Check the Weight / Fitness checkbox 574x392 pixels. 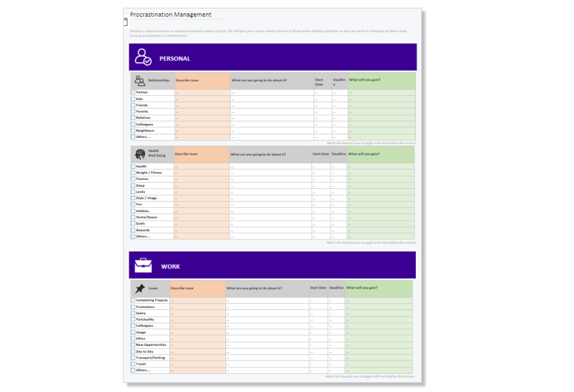(x=133, y=173)
